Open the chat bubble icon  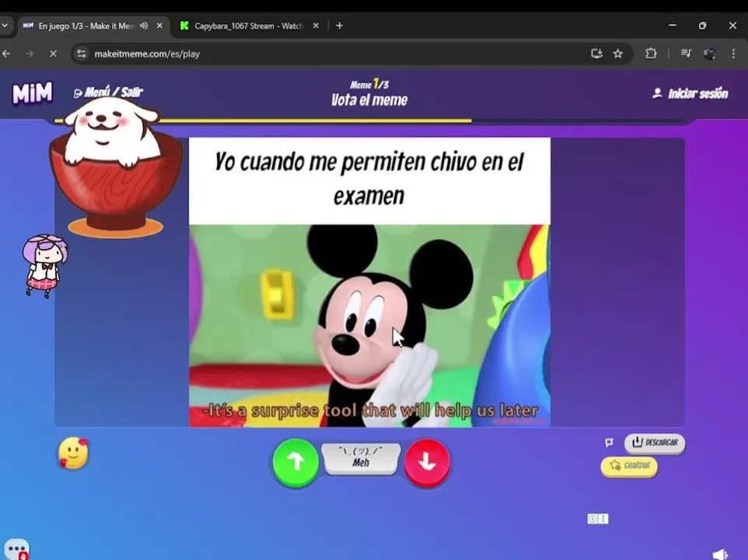(x=16, y=549)
